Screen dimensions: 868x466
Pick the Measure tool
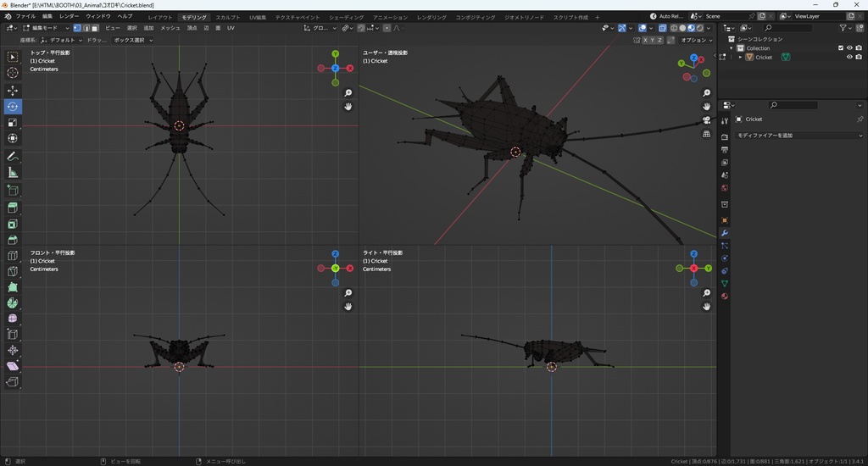tap(13, 173)
